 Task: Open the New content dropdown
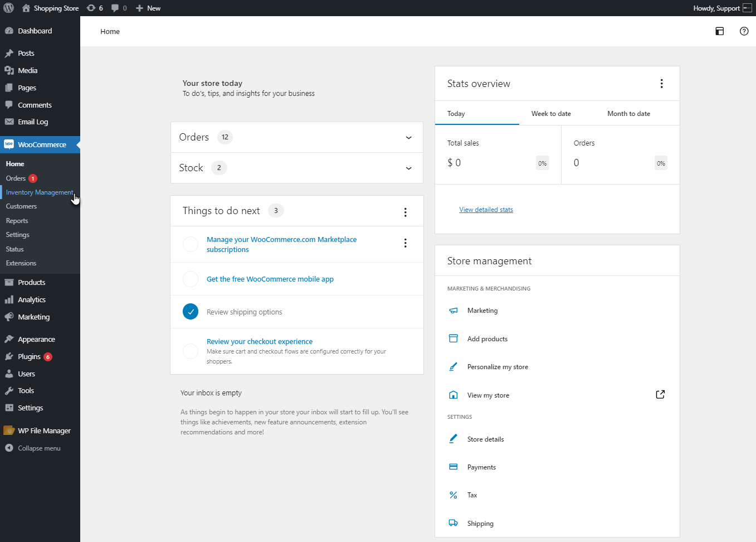[148, 8]
